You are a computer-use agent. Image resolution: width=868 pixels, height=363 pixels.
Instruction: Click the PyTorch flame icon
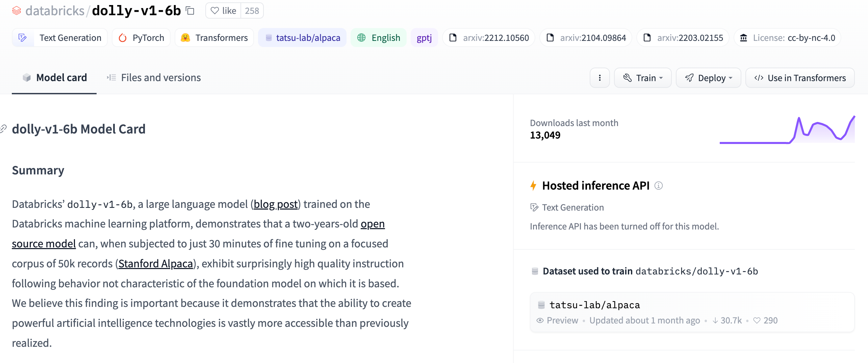(123, 38)
